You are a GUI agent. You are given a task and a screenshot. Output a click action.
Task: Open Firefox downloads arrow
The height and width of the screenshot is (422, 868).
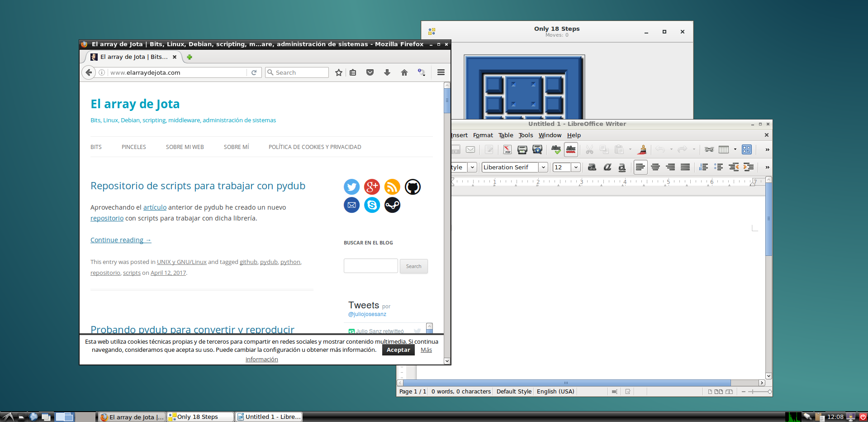(387, 72)
